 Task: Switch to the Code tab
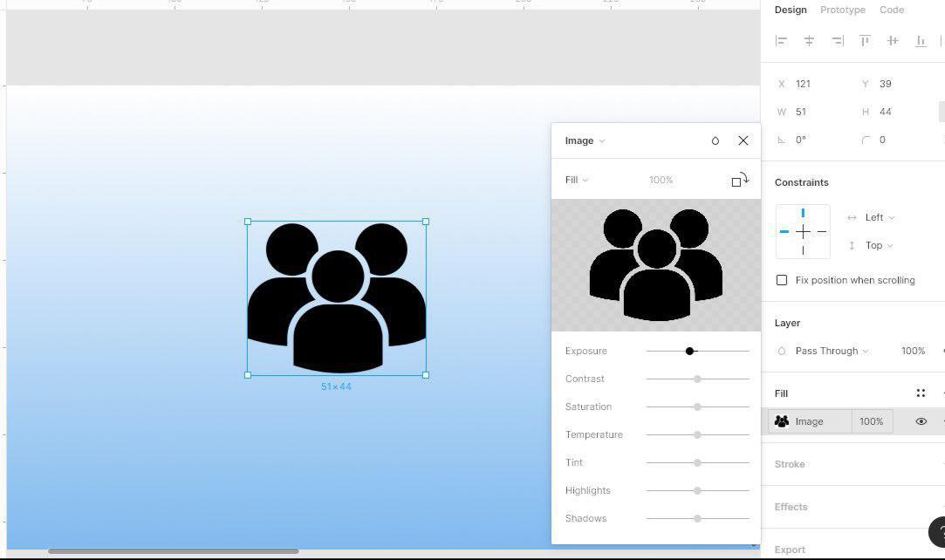click(892, 10)
